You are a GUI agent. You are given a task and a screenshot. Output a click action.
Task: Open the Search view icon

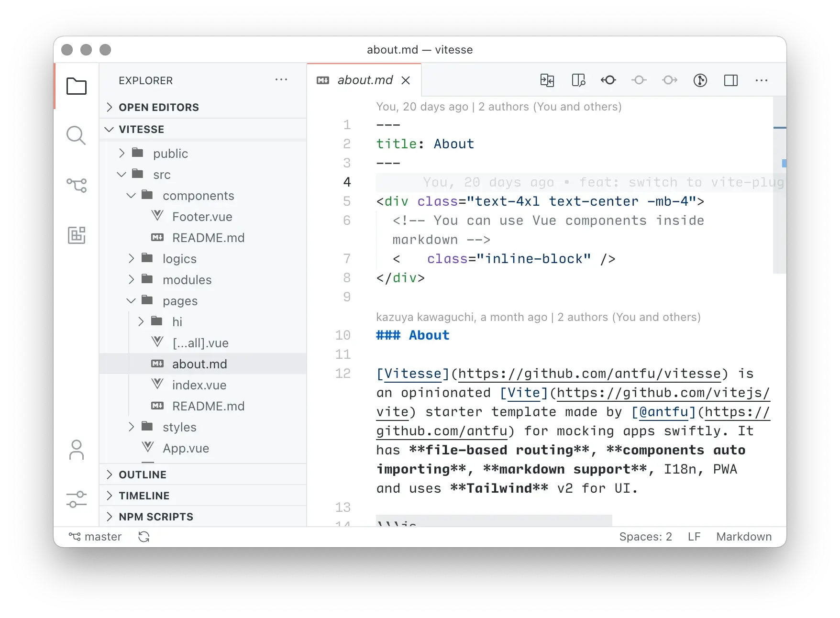[x=77, y=136]
